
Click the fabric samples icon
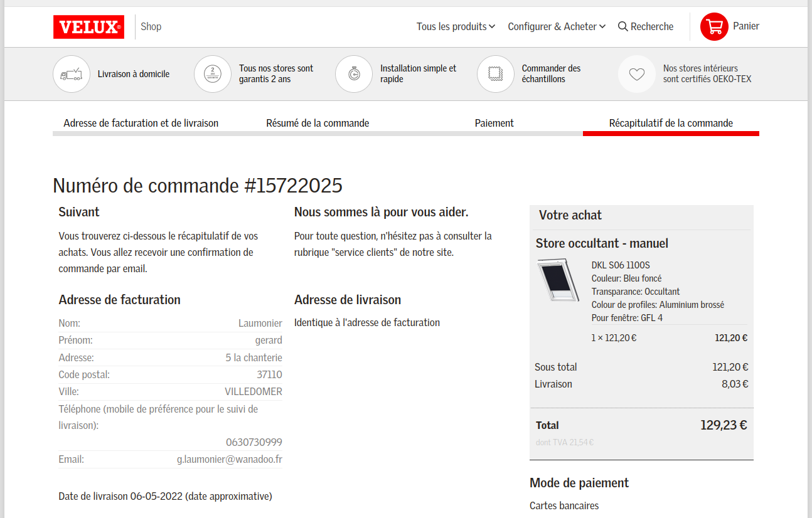[496, 74]
